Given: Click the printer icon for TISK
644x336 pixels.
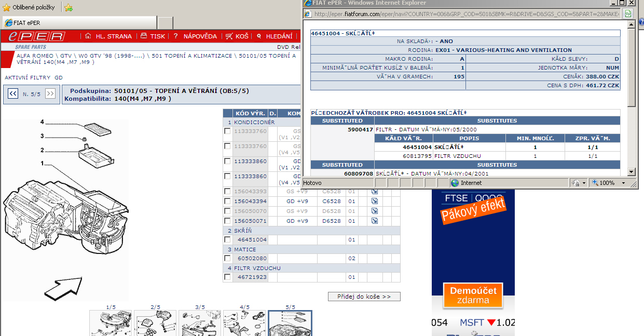Looking at the screenshot, I should point(144,36).
